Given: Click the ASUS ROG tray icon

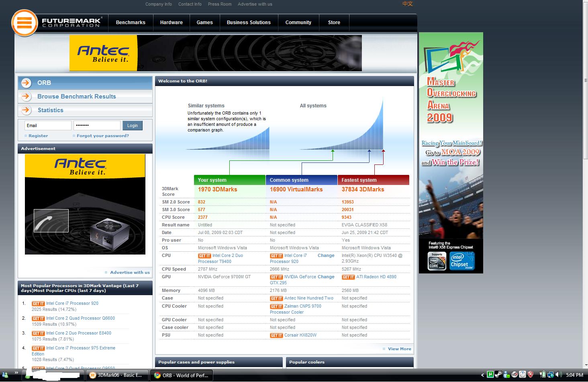Looking at the screenshot, I should tap(514, 375).
